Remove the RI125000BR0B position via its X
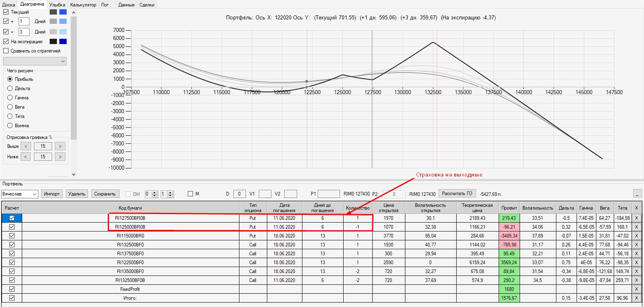 coord(636,227)
